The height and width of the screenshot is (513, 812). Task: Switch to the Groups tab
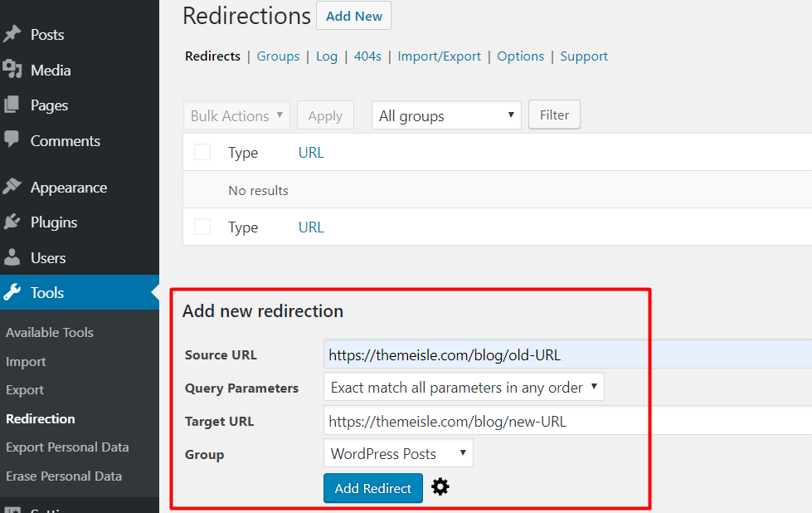278,56
